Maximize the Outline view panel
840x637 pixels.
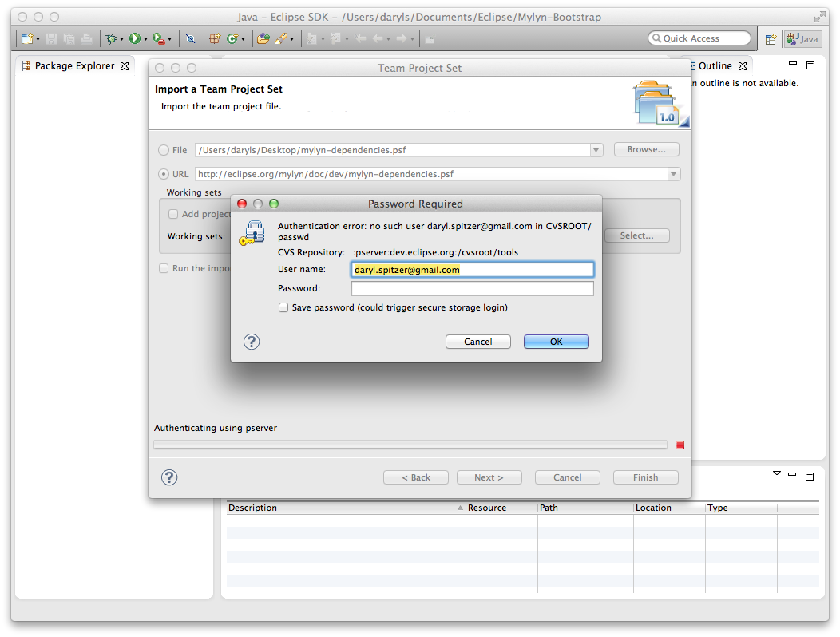(810, 65)
